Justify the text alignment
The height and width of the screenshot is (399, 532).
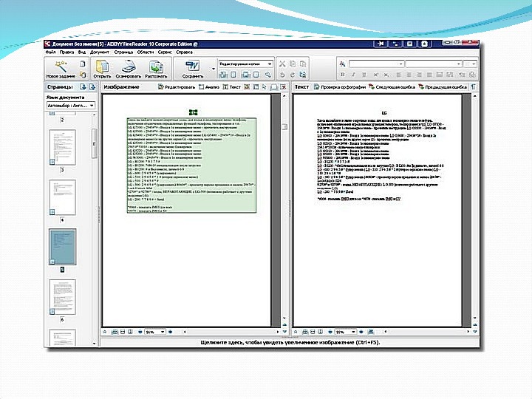pos(429,75)
